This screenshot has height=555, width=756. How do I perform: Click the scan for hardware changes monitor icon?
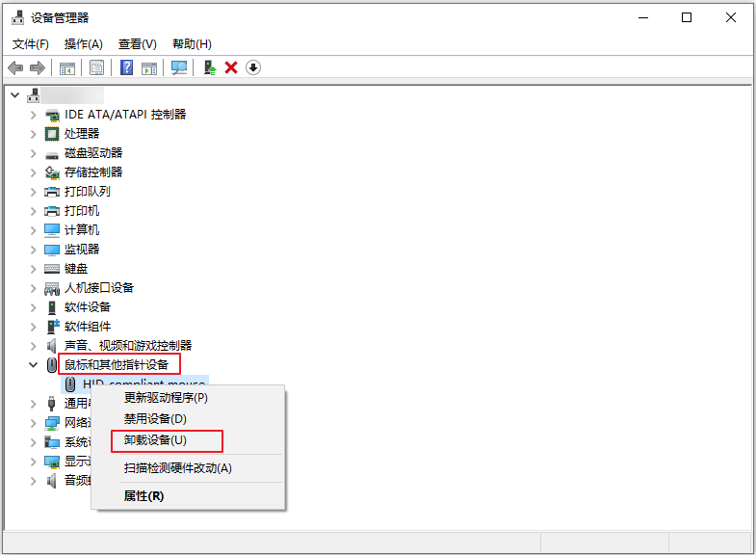179,68
